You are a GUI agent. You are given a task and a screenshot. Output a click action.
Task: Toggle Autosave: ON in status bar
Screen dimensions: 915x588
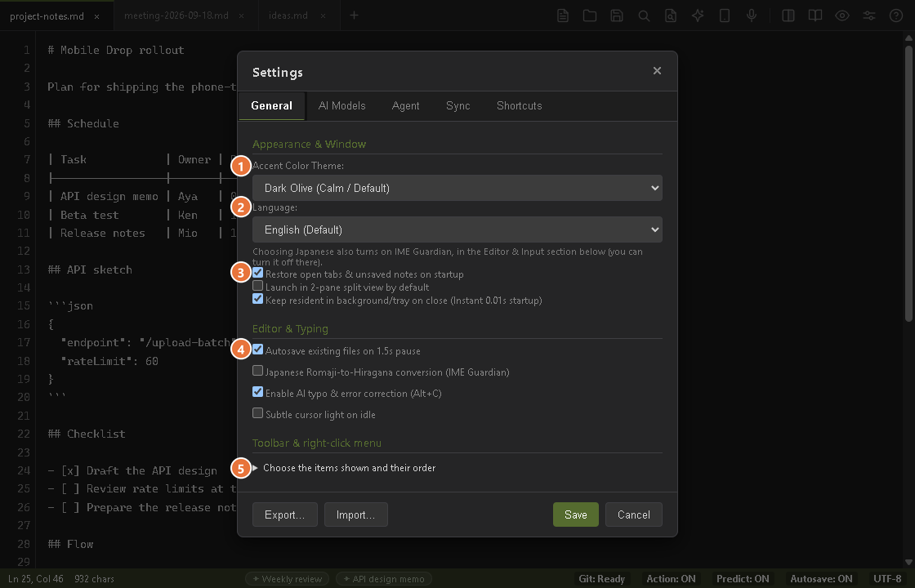coord(821,579)
